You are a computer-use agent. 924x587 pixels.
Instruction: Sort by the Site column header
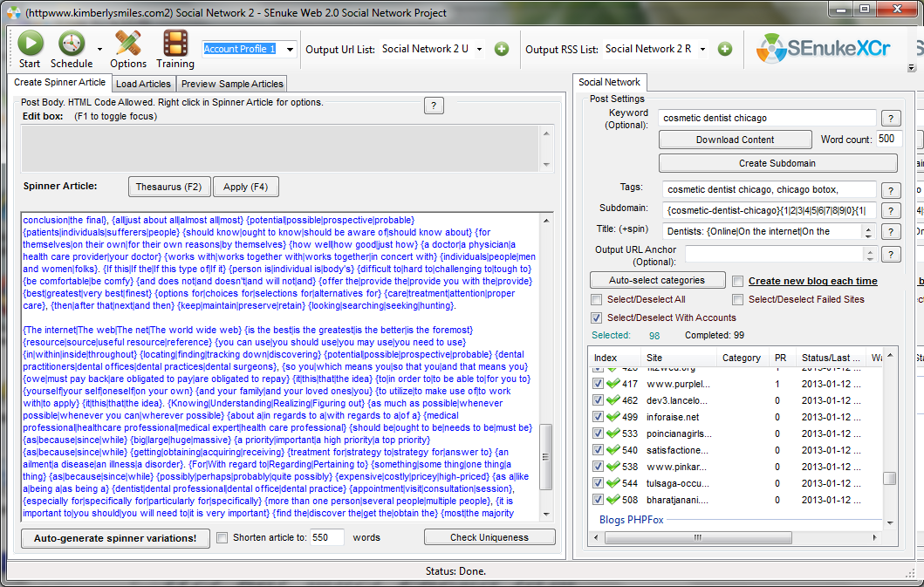[678, 358]
